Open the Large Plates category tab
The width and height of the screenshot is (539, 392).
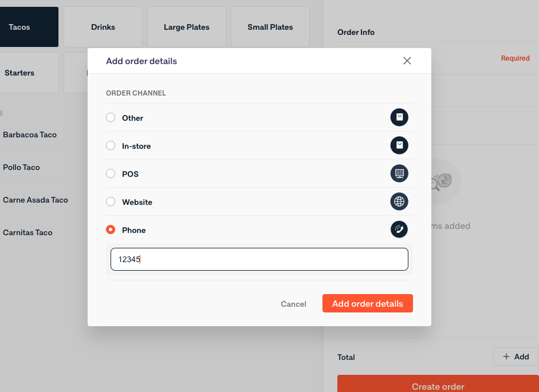click(187, 27)
